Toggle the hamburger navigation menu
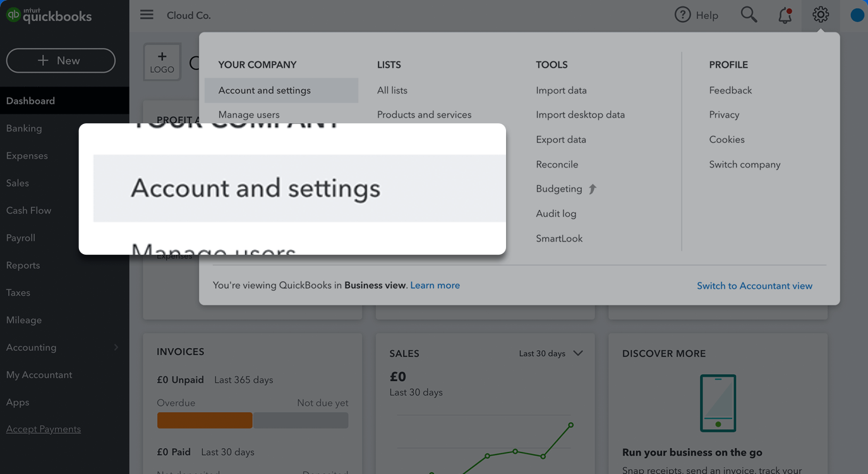Image resolution: width=868 pixels, height=474 pixels. tap(147, 15)
